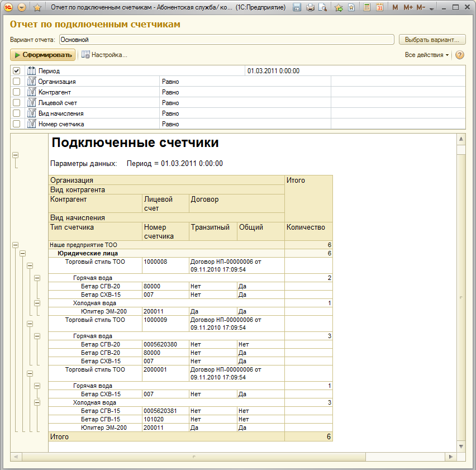Click the favorites star icon
The height and width of the screenshot is (470, 476).
[x=37, y=7]
